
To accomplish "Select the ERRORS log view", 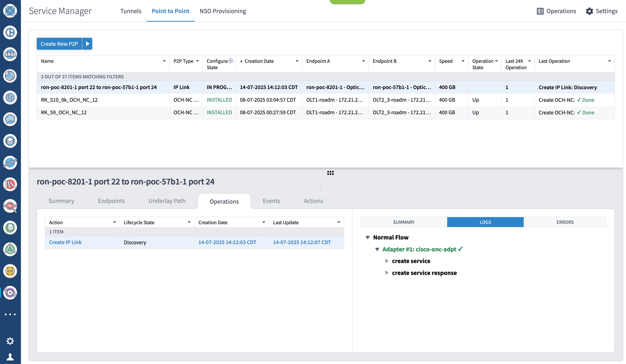I will click(x=565, y=222).
